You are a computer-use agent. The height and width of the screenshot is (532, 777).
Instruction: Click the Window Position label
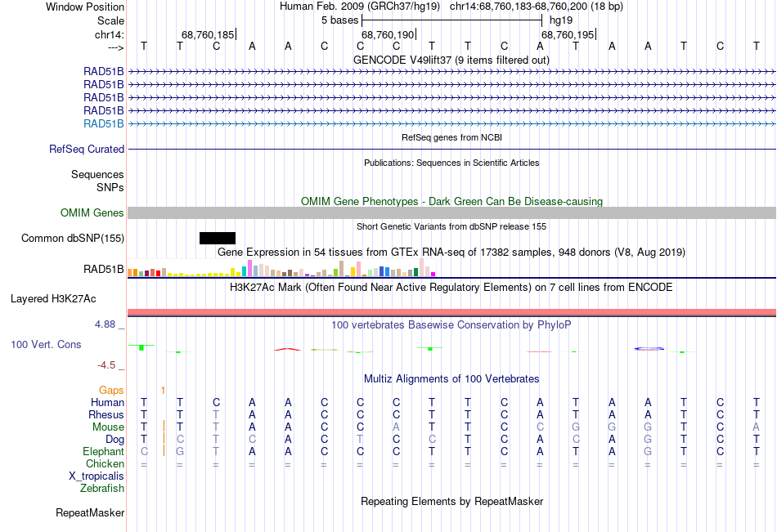coord(85,7)
